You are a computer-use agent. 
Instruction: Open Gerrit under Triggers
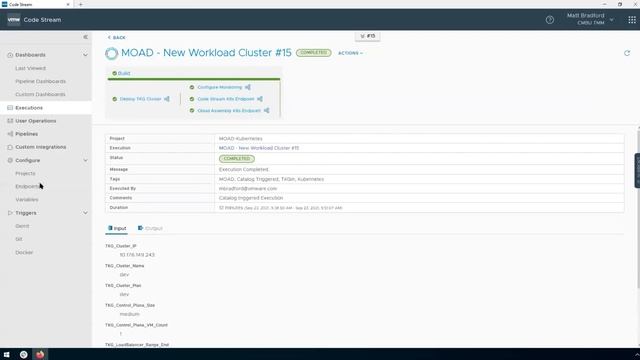22,226
